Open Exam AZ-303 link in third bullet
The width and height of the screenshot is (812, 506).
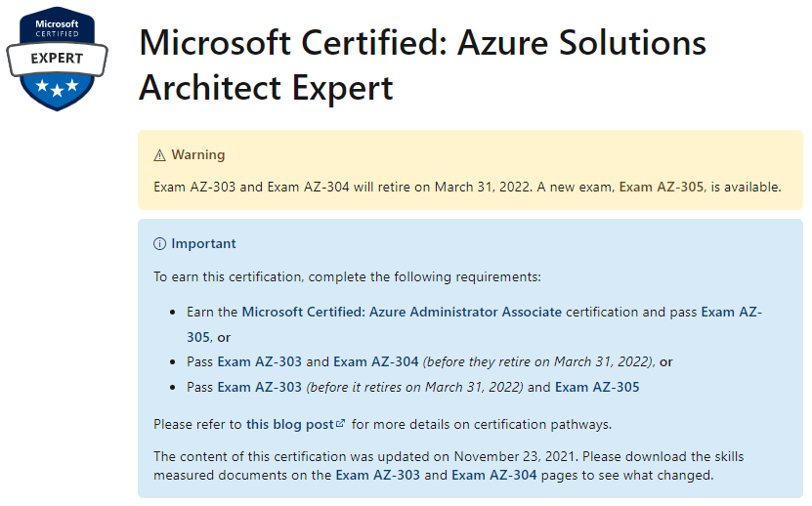click(260, 387)
